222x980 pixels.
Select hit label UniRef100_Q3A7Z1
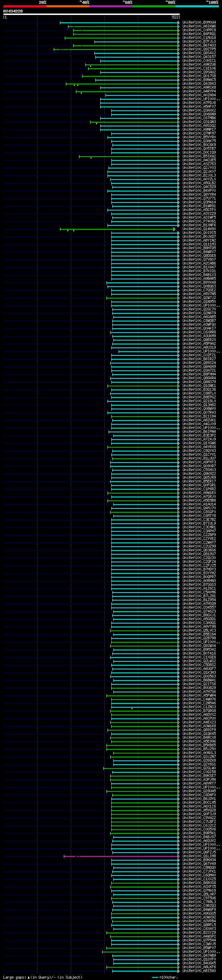click(199, 371)
